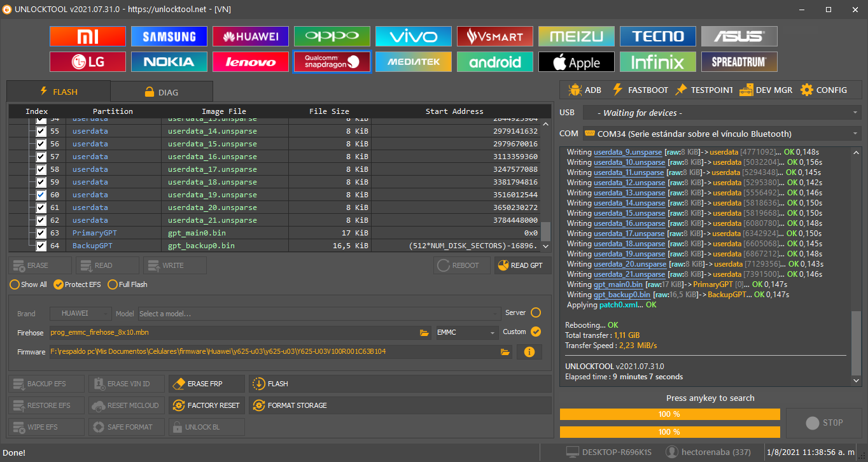
Task: Open the Tecno brand tile
Action: click(x=658, y=36)
